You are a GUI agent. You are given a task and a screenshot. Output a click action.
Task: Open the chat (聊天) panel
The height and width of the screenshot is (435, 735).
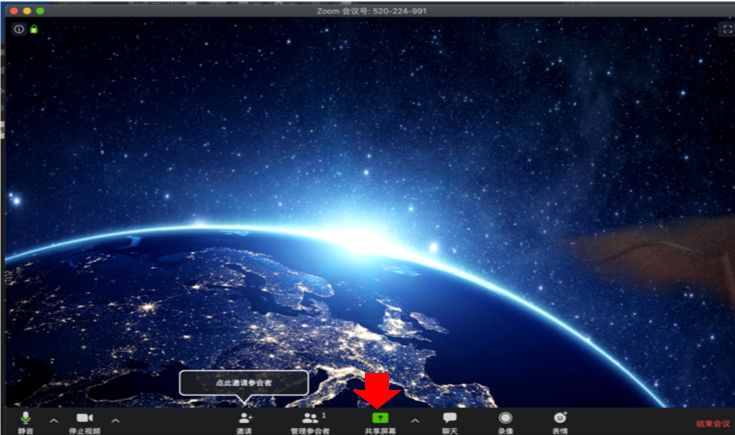pyautogui.click(x=450, y=422)
